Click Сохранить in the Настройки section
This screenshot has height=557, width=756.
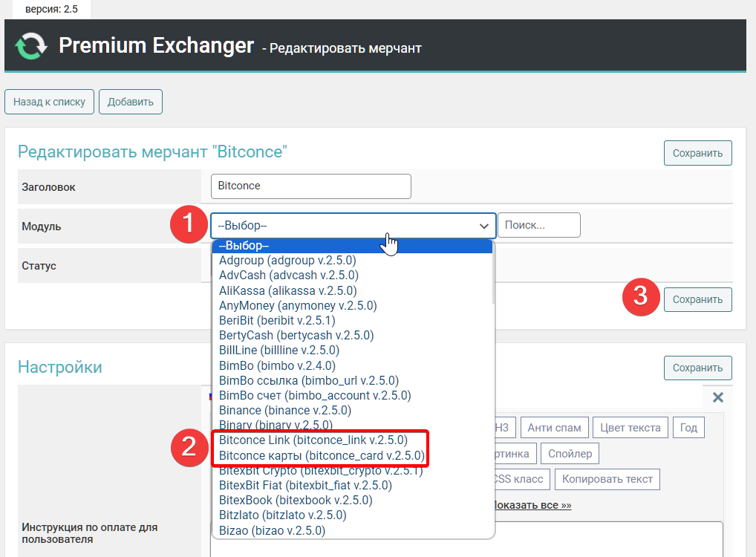click(697, 368)
